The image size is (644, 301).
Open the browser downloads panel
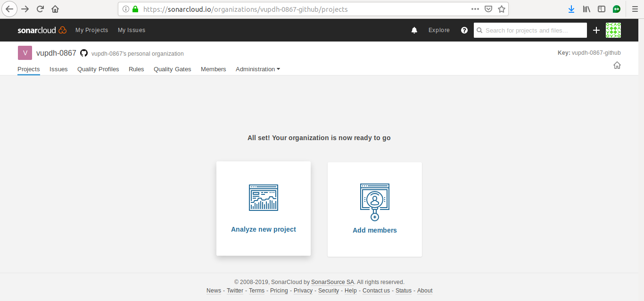click(571, 9)
